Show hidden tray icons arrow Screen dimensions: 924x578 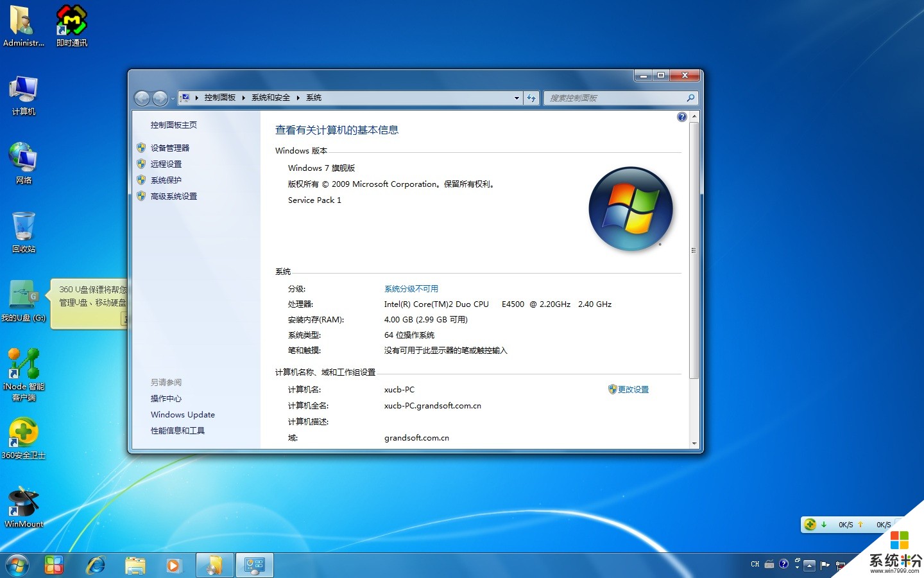[809, 565]
